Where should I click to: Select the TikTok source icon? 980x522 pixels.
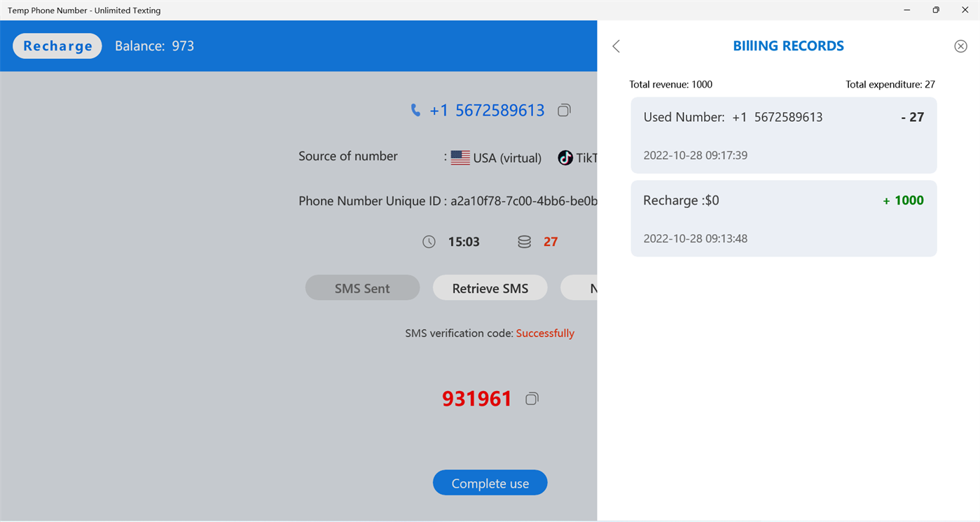566,158
